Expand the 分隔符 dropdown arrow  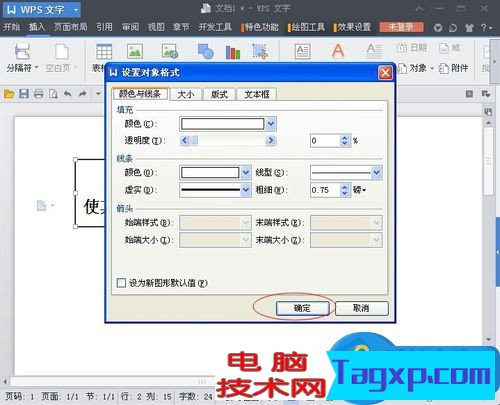[x=37, y=68]
